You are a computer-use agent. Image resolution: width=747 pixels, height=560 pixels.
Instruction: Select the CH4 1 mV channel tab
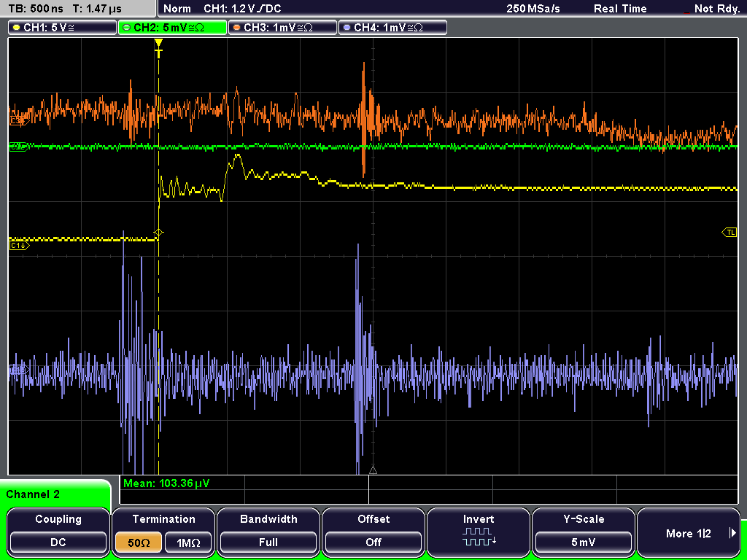click(392, 28)
